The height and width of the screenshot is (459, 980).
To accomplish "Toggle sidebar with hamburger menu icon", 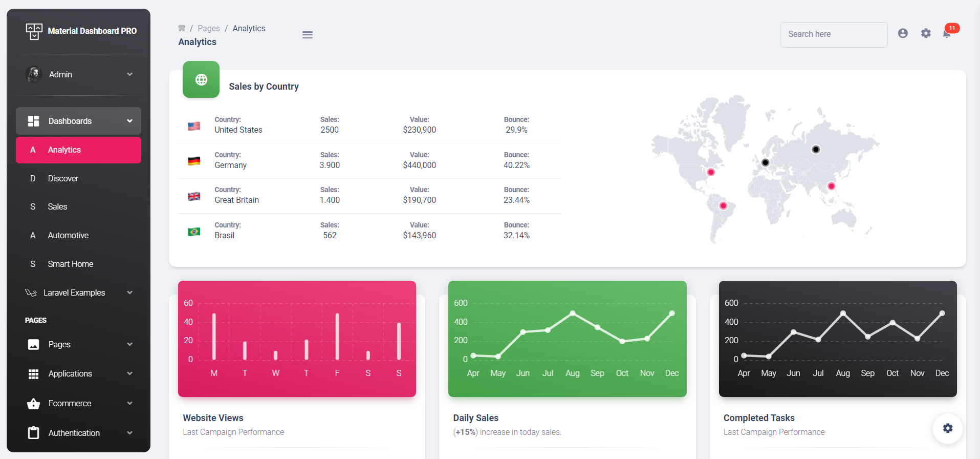I will pos(307,35).
